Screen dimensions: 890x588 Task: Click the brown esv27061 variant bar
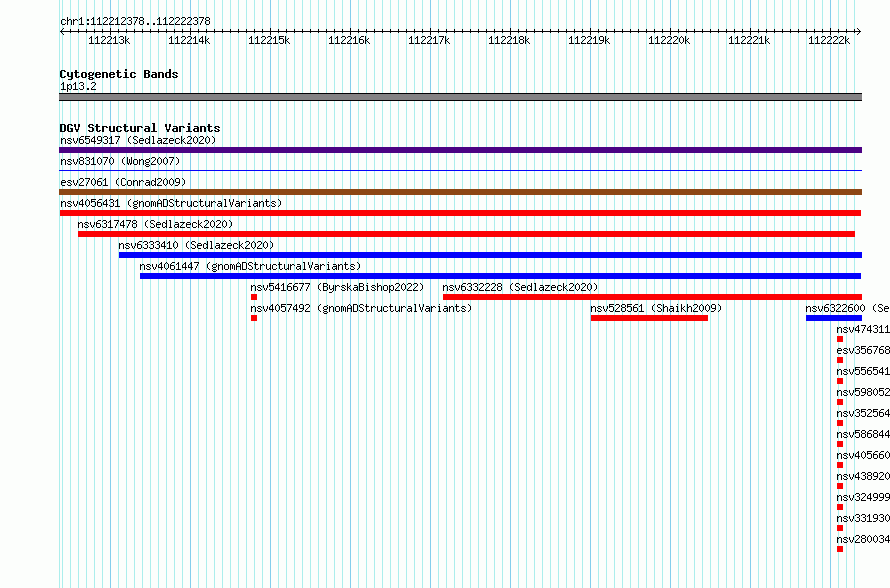[x=460, y=192]
